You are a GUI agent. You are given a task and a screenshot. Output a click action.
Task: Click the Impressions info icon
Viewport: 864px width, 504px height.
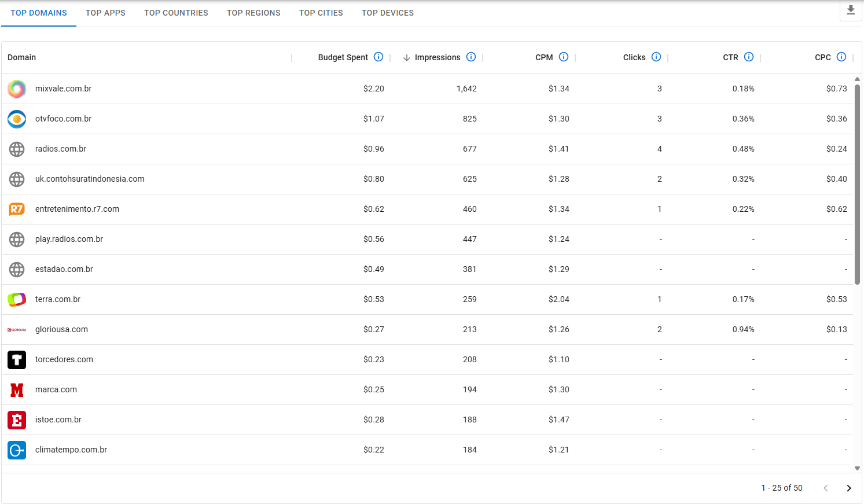[x=471, y=57]
